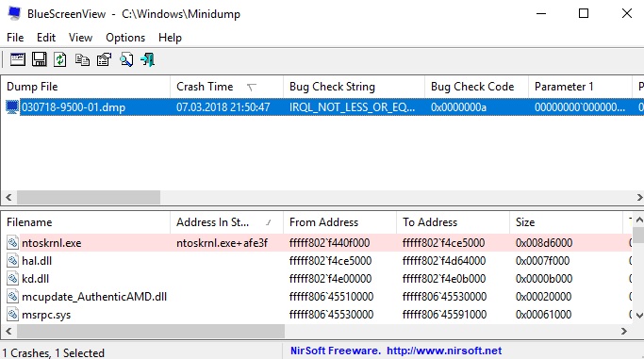644x359 pixels.
Task: Select the kd.dll row
Action: 316,279
